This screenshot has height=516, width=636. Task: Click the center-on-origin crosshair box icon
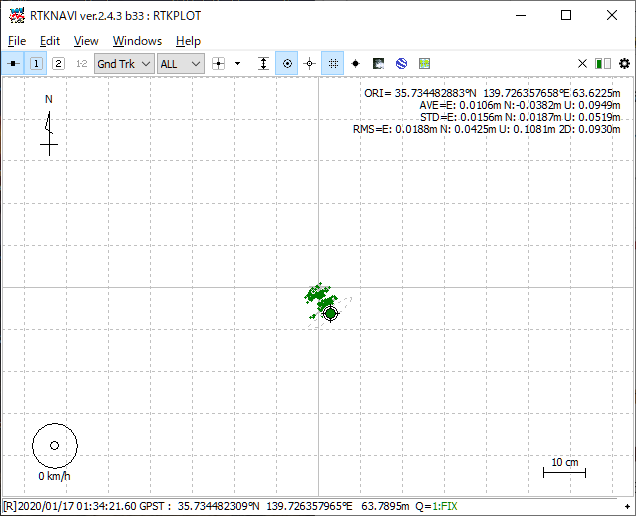[x=218, y=63]
